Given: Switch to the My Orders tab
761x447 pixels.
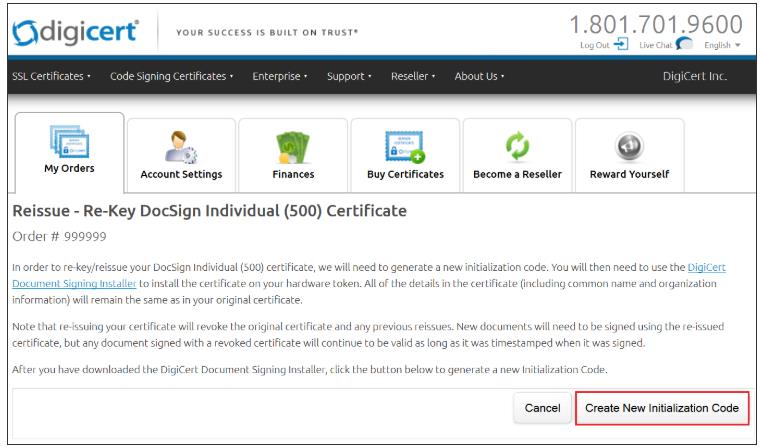Looking at the screenshot, I should [69, 152].
